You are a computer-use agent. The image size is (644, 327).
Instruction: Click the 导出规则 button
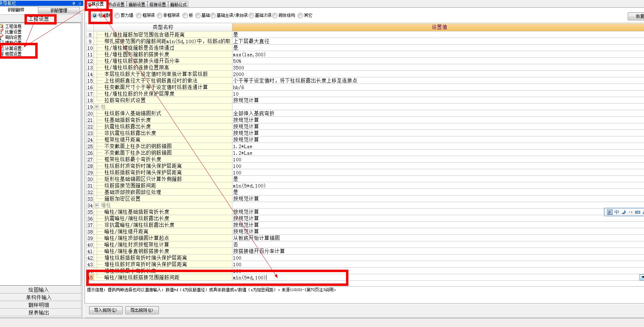click(x=142, y=310)
